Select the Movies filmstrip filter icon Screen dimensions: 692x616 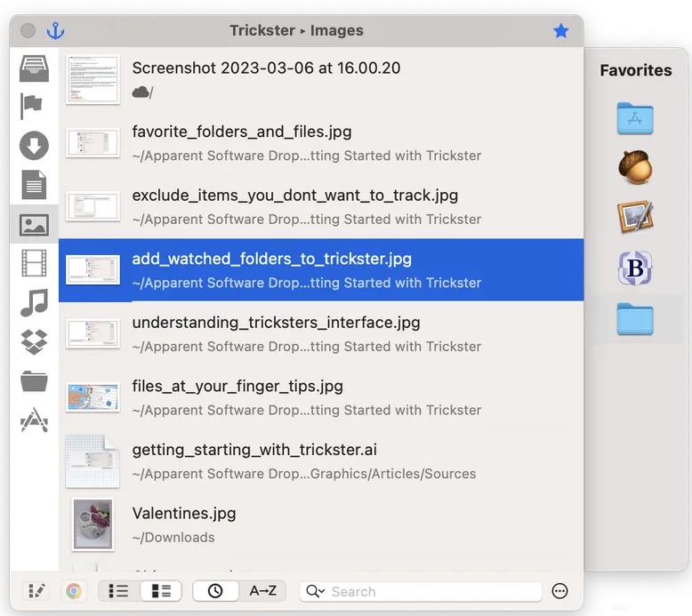(34, 263)
